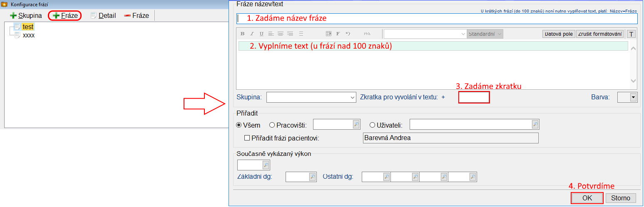The image size is (644, 207).
Task: Click the undo arrow in editor toolbar
Action: (348, 34)
